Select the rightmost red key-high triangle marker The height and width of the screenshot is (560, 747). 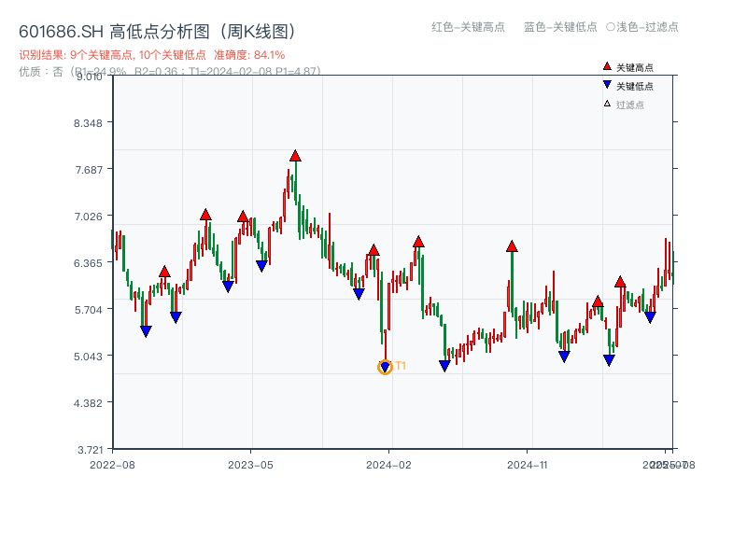point(620,282)
